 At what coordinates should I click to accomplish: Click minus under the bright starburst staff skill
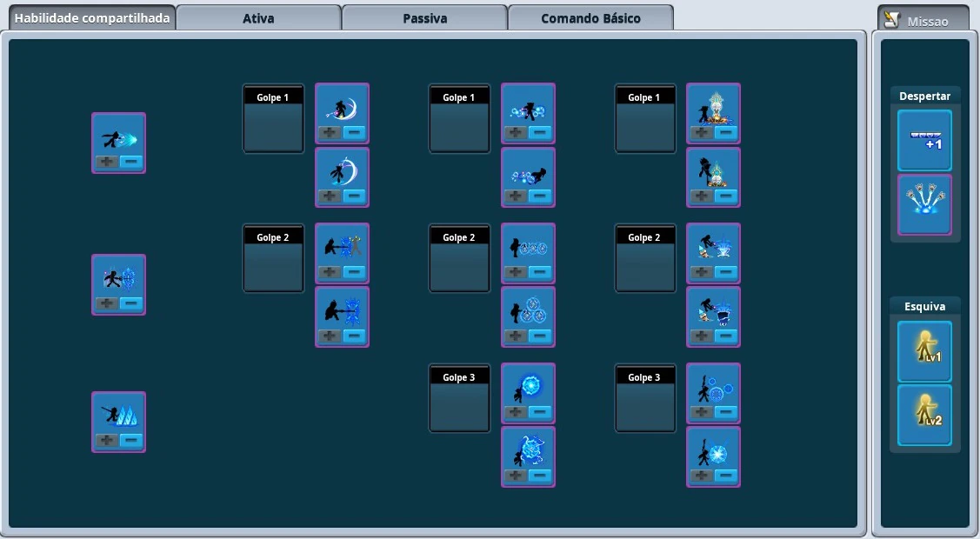pyautogui.click(x=725, y=476)
